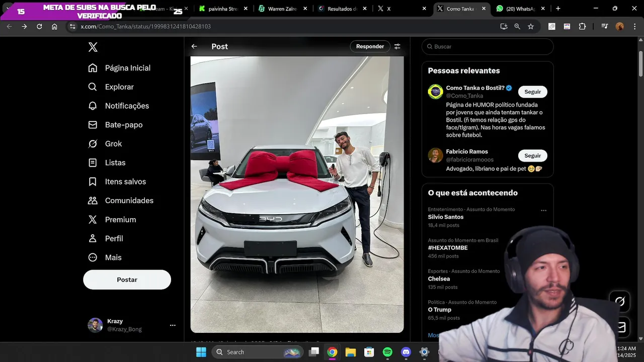Open the Mais menu
This screenshot has width=644, height=362.
[105, 257]
